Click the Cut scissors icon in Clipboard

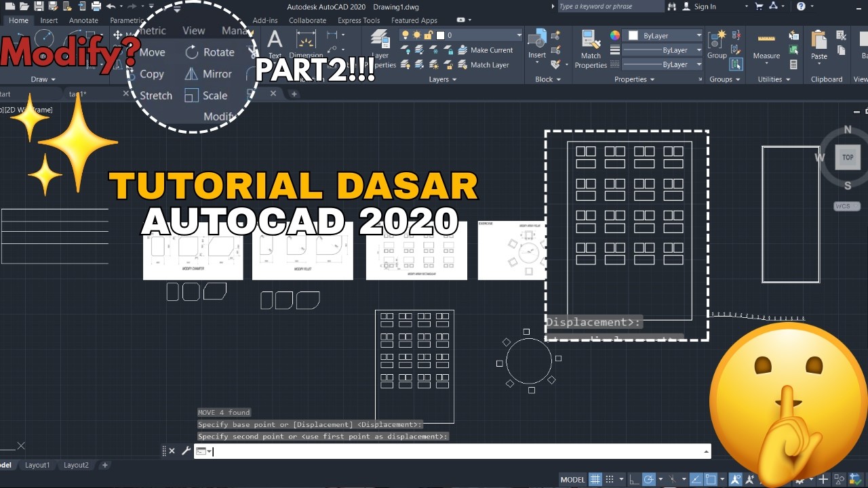[842, 36]
